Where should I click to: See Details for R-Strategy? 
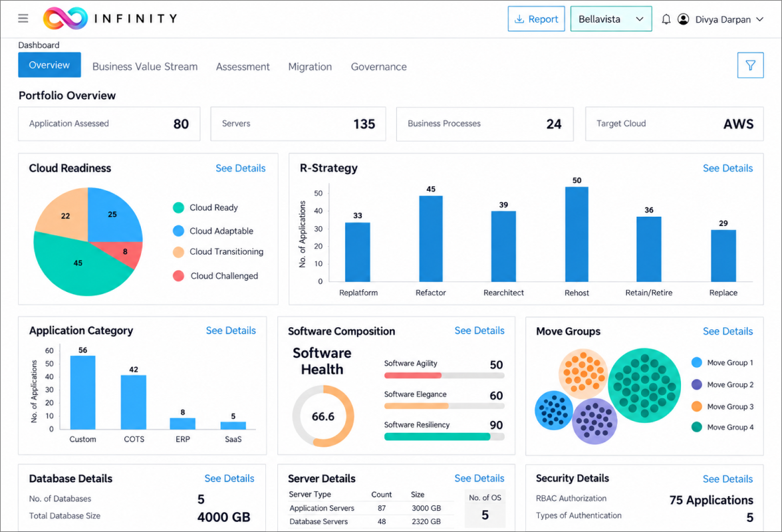click(727, 168)
